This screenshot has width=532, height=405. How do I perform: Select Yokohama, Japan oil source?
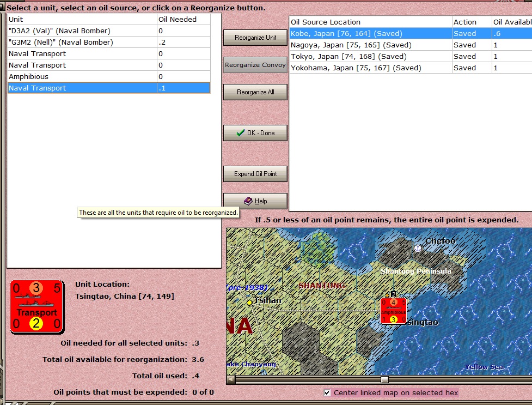(411, 68)
